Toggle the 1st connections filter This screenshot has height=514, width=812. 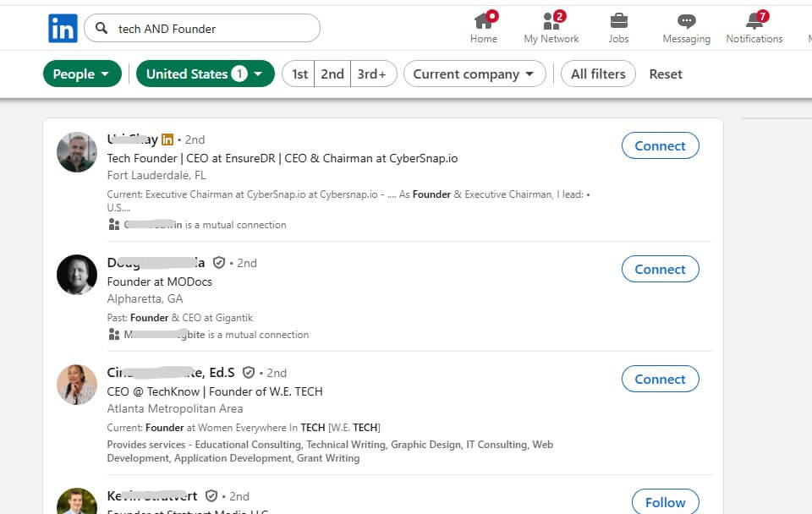pyautogui.click(x=299, y=74)
